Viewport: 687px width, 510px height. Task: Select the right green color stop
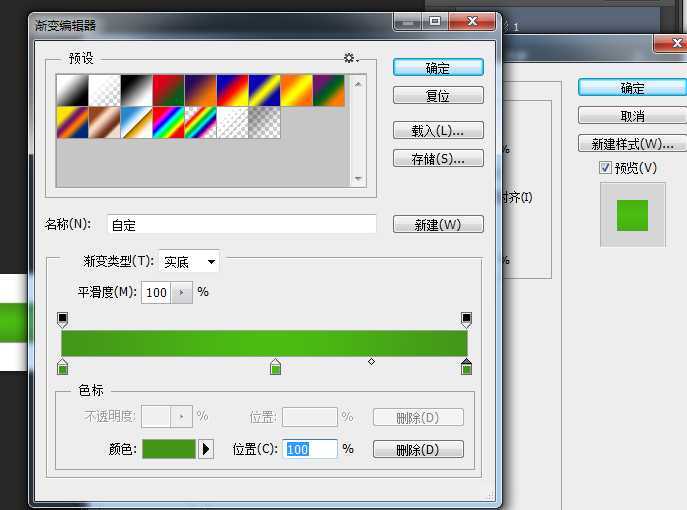pyautogui.click(x=466, y=367)
